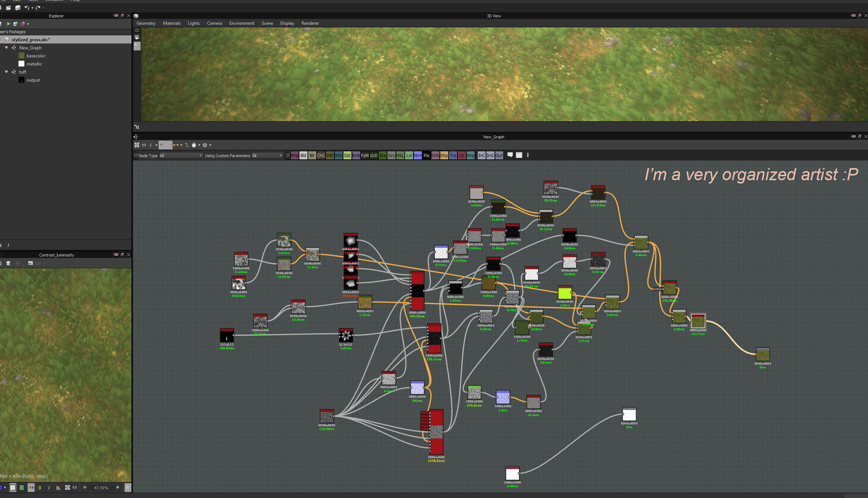
Task: Select the bright green node in graph
Action: (565, 293)
